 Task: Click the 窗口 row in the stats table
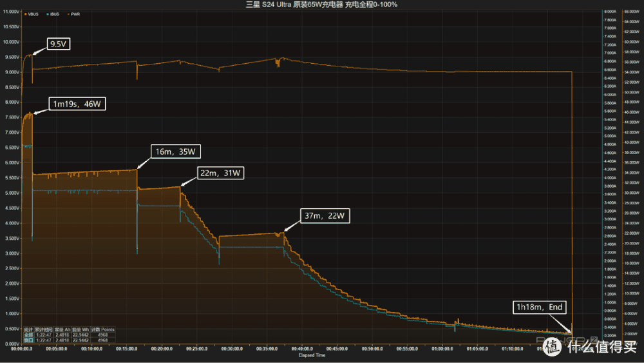click(29, 339)
